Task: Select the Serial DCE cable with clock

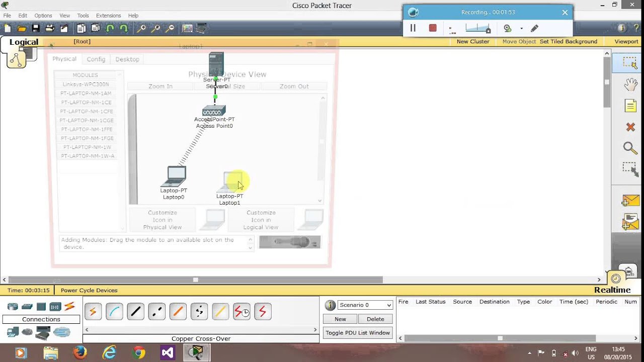Action: (x=242, y=312)
